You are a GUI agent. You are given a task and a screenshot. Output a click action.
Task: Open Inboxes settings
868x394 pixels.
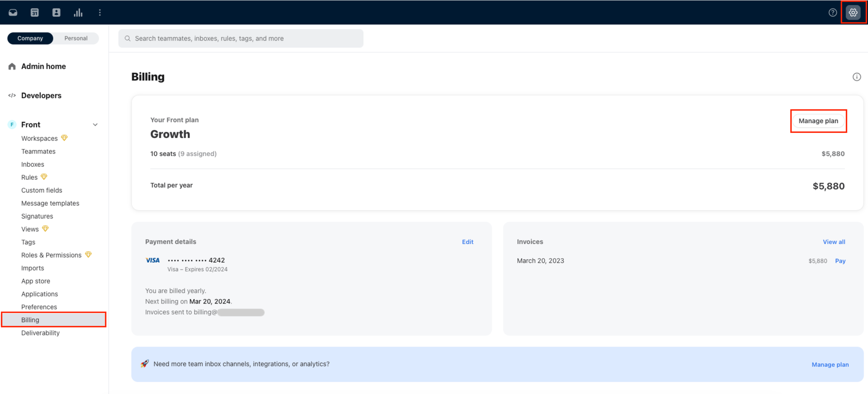(33, 164)
